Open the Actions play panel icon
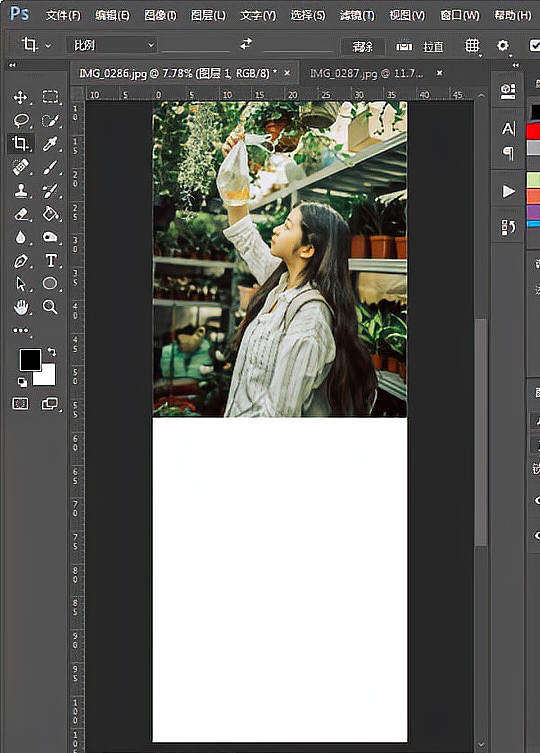This screenshot has height=753, width=540. pyautogui.click(x=508, y=192)
